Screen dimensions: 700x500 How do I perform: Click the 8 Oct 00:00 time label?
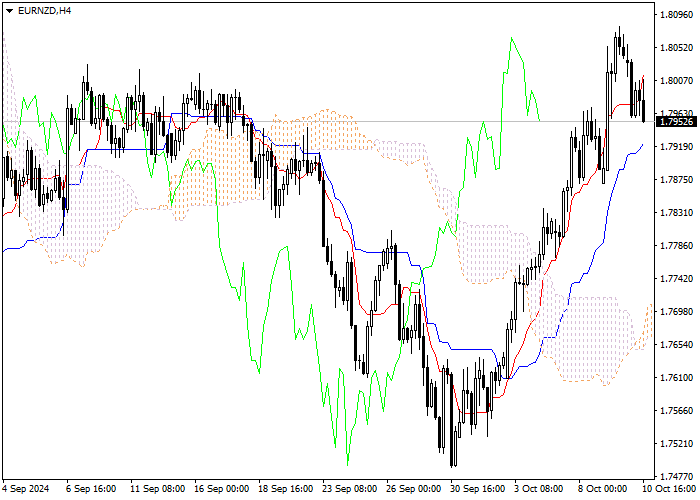click(x=603, y=489)
